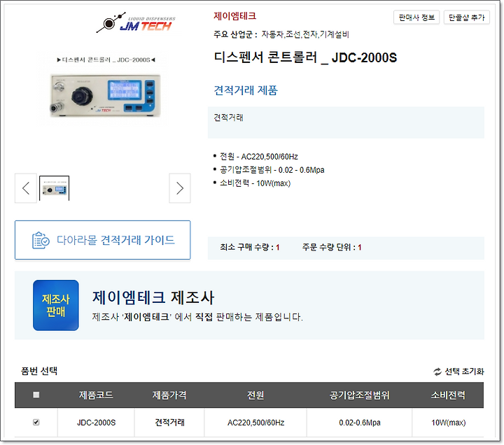
Task: Click the 판매사 정보 button
Action: (x=416, y=17)
